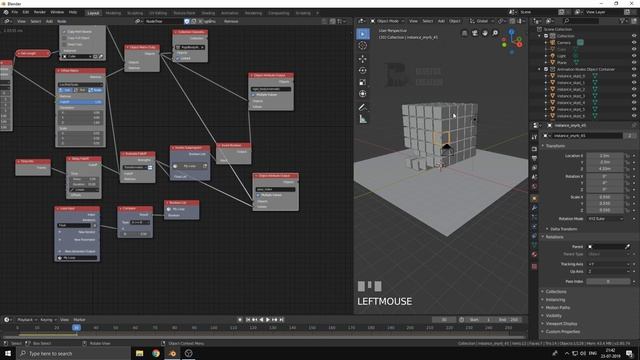Open the Render menu

coord(40,12)
